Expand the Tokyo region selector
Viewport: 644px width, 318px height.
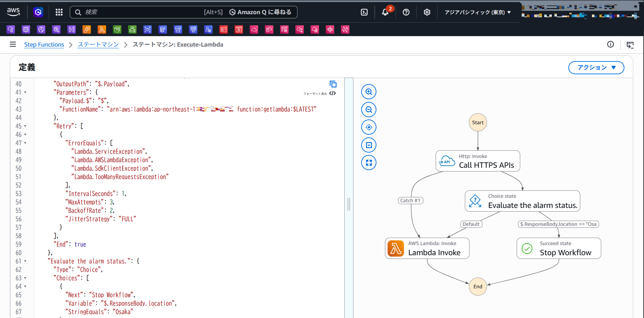click(x=477, y=12)
